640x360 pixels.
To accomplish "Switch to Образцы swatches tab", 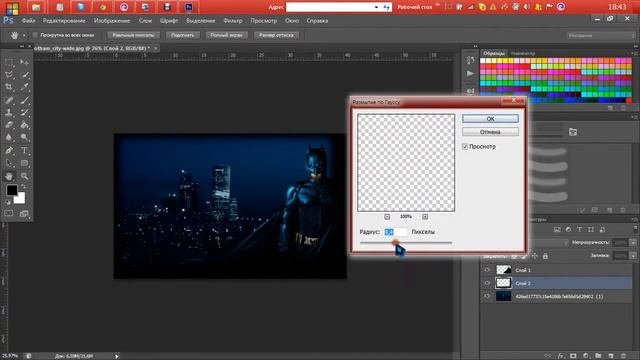I will click(494, 53).
